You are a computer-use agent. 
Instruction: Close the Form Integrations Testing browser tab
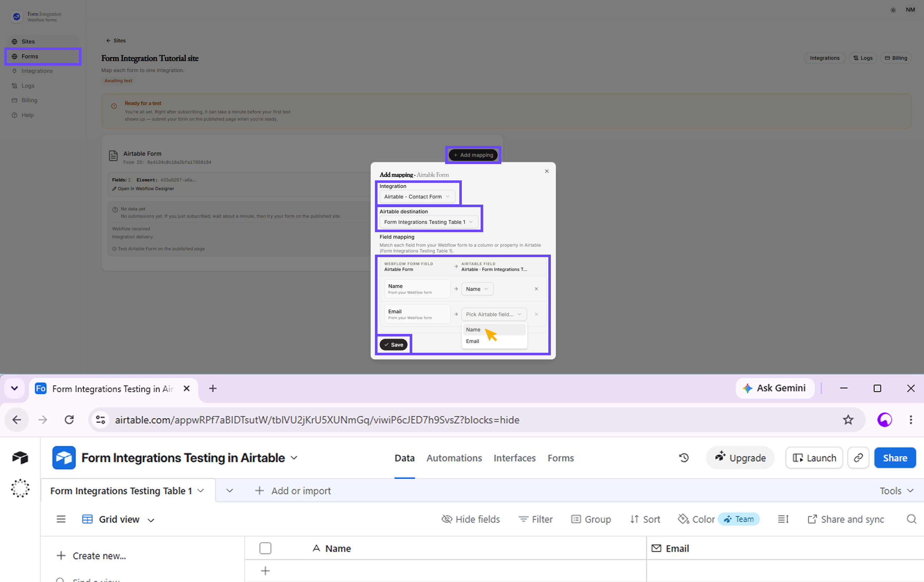pyautogui.click(x=186, y=389)
